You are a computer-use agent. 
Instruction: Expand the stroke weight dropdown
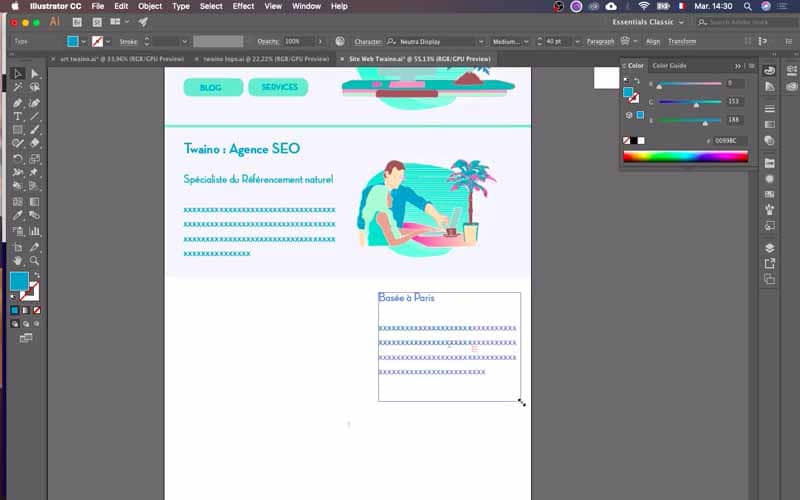[x=185, y=41]
